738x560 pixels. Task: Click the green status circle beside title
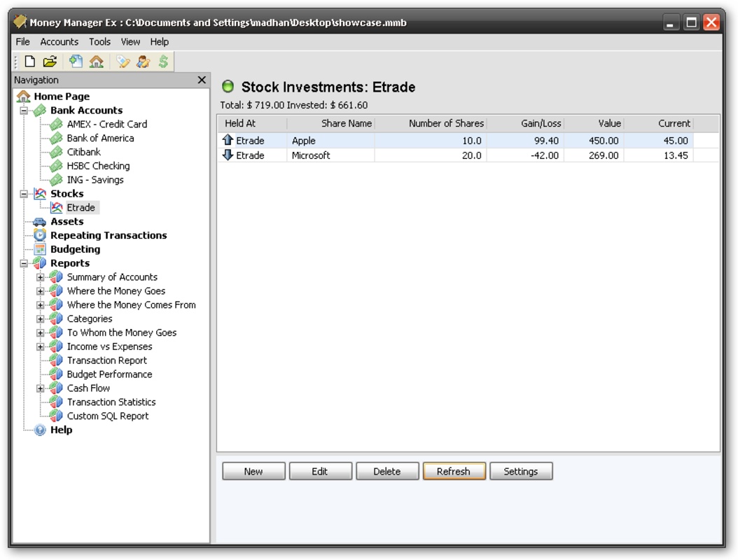(x=228, y=87)
